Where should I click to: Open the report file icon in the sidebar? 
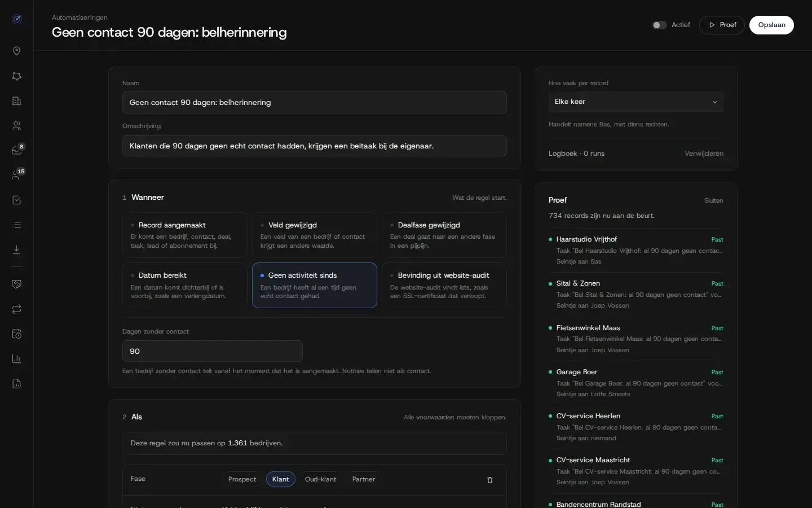(x=17, y=384)
